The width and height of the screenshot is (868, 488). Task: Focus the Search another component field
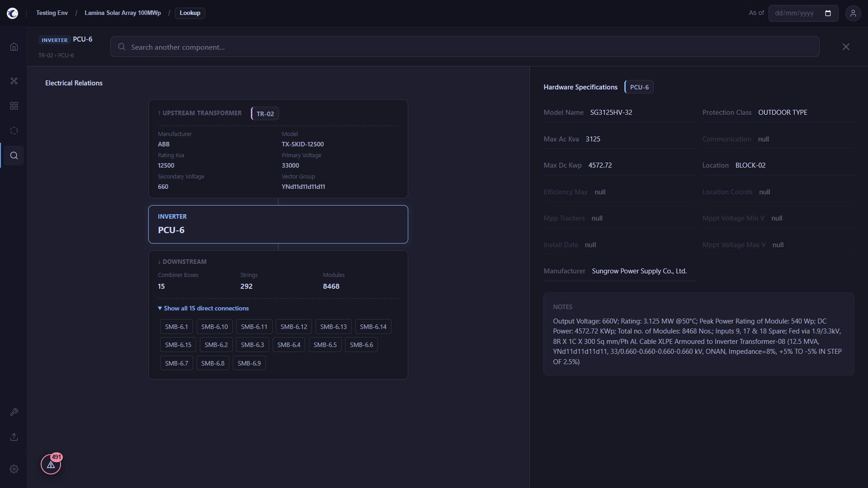pos(465,47)
